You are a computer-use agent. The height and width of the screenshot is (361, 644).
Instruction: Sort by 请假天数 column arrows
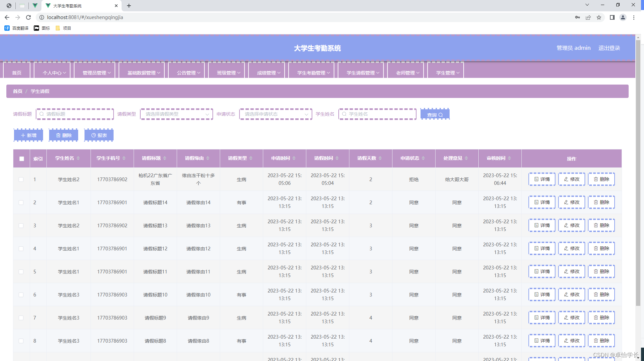(x=380, y=158)
